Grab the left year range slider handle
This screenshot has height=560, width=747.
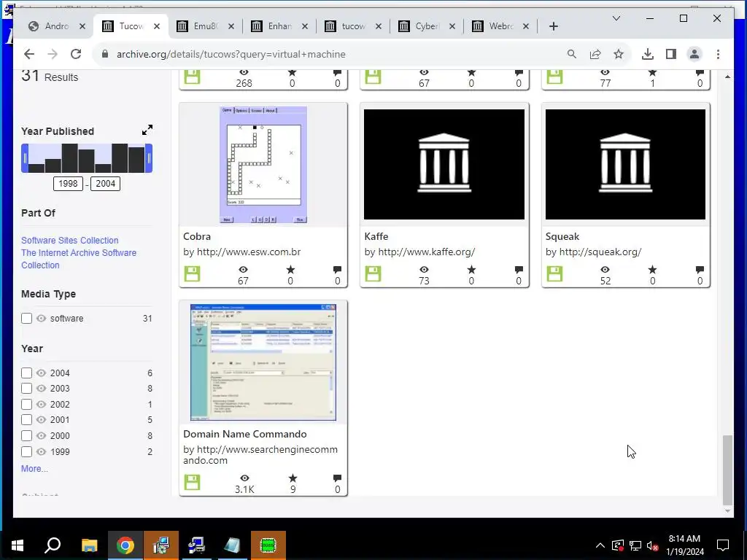click(x=26, y=158)
